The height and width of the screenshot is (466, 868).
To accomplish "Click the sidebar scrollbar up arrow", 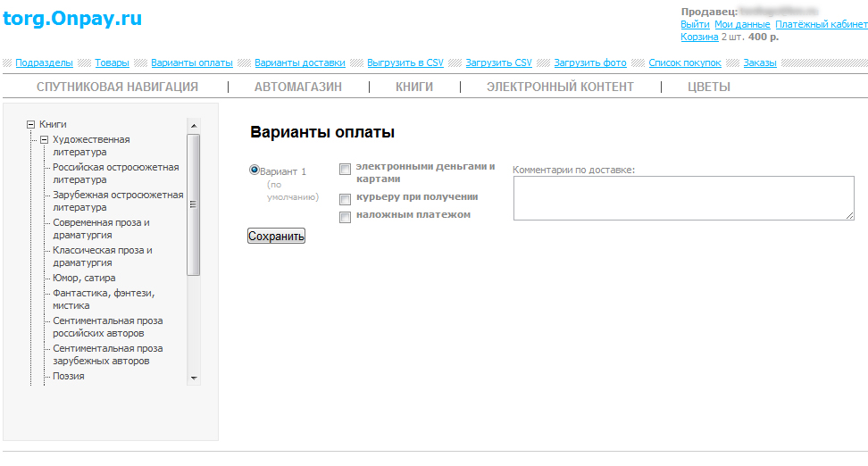I will click(x=194, y=125).
